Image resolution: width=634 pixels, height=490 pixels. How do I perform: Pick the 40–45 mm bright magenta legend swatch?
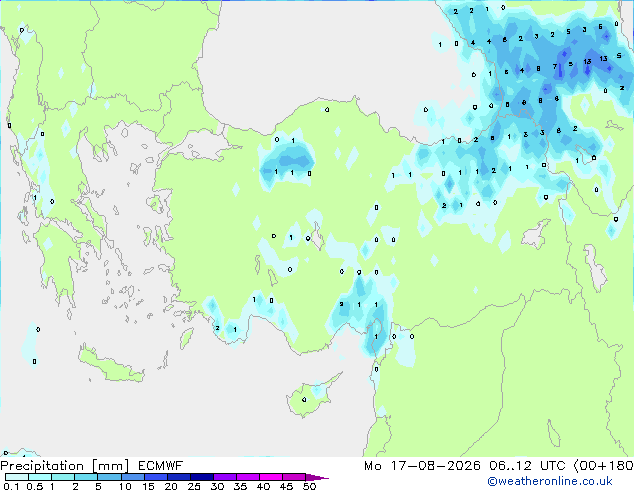[x=271, y=477]
